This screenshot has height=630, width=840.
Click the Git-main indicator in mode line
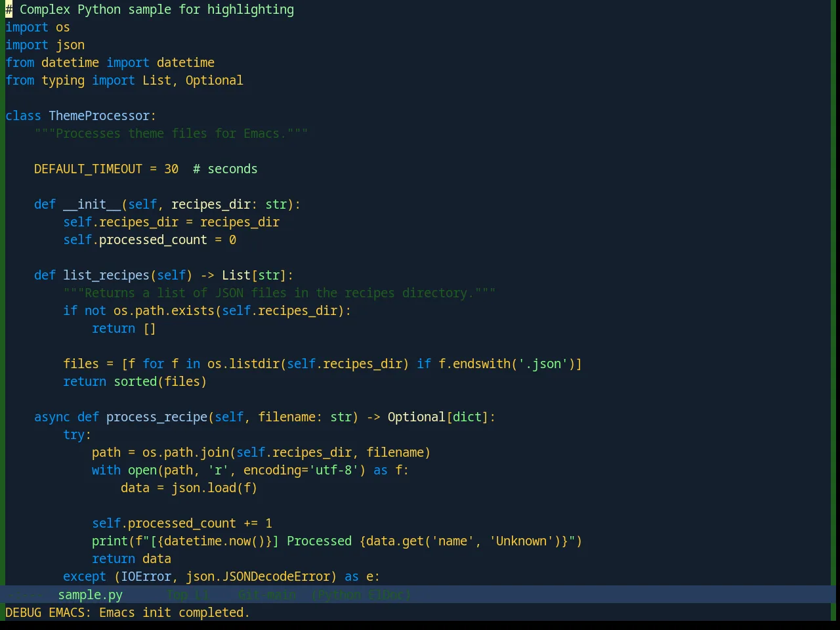point(267,595)
